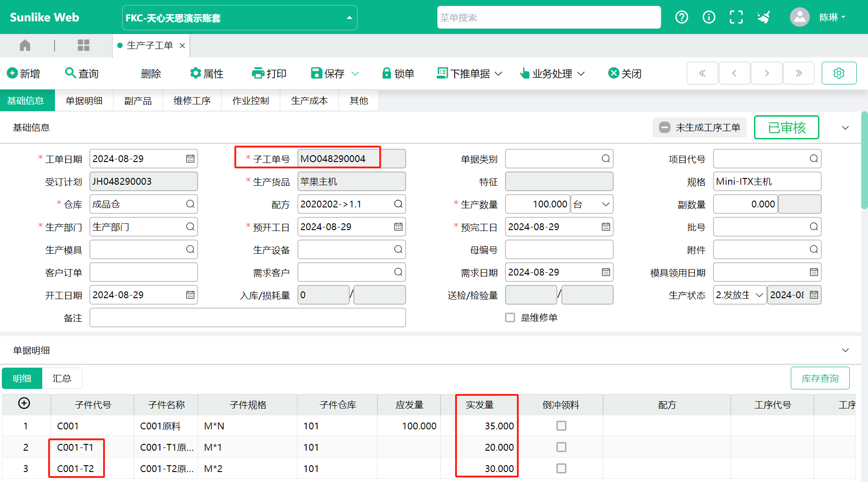This screenshot has height=482, width=868.
Task: Collapse the 基础信息 section
Action: [x=845, y=128]
